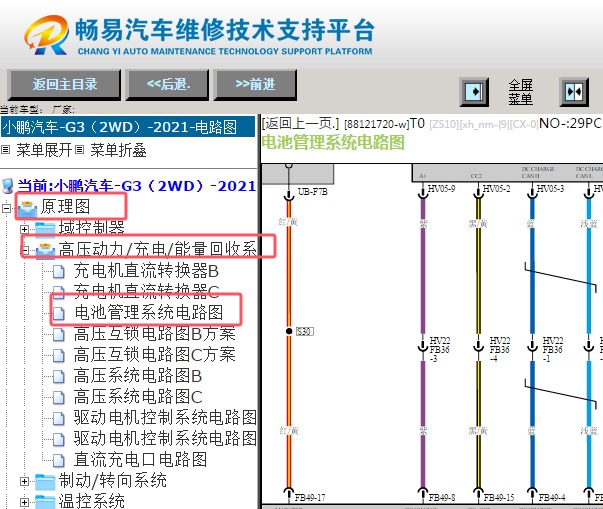Expand the 域控制器 folder
Viewport: 603px width, 509px height.
(25, 230)
